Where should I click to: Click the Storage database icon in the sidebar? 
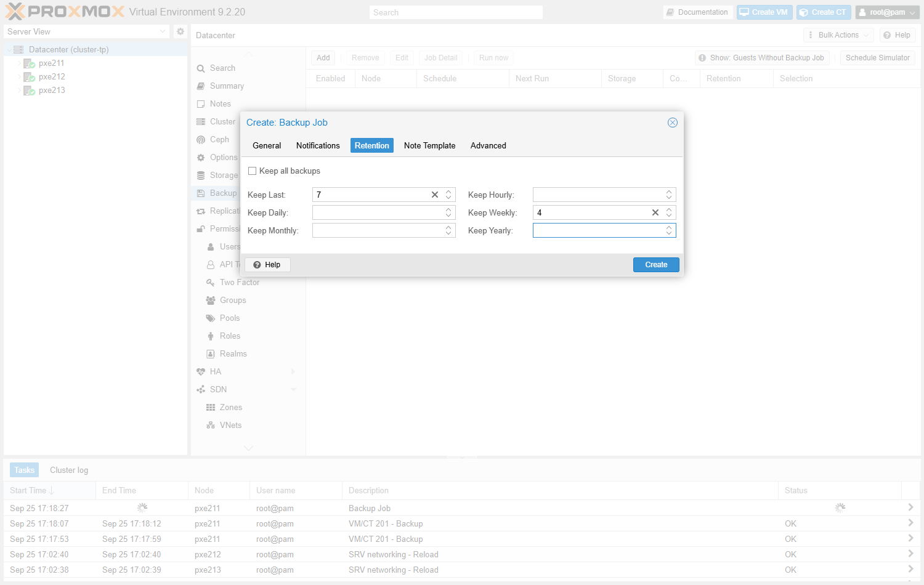click(201, 175)
